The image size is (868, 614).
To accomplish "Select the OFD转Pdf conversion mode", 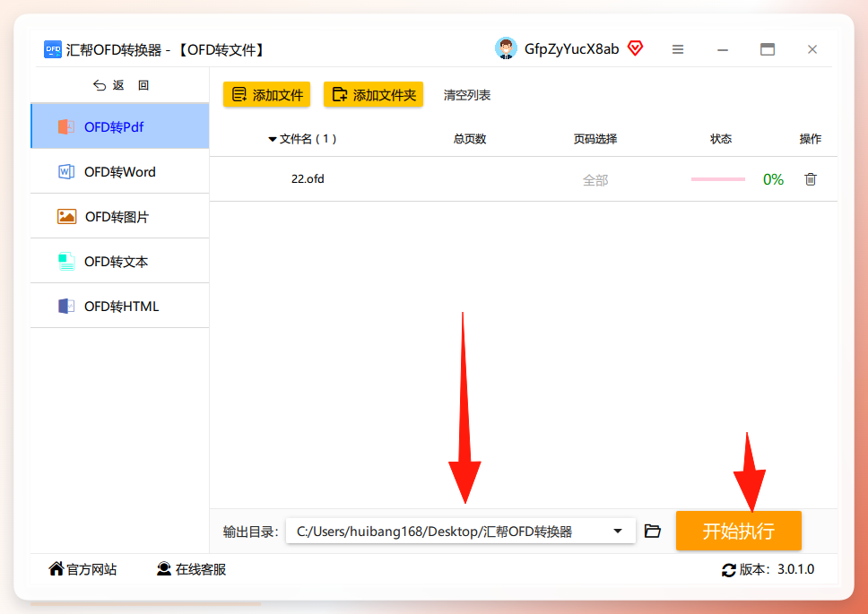I will (x=120, y=126).
